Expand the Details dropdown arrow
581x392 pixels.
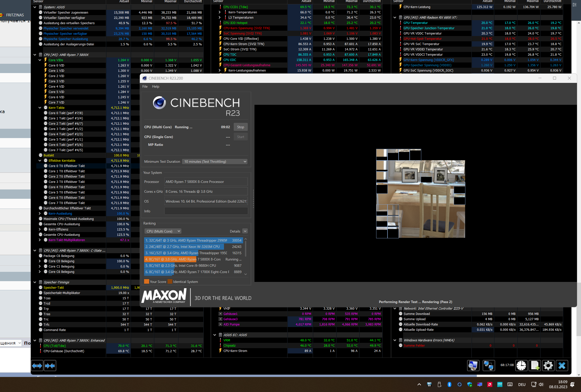pyautogui.click(x=245, y=231)
